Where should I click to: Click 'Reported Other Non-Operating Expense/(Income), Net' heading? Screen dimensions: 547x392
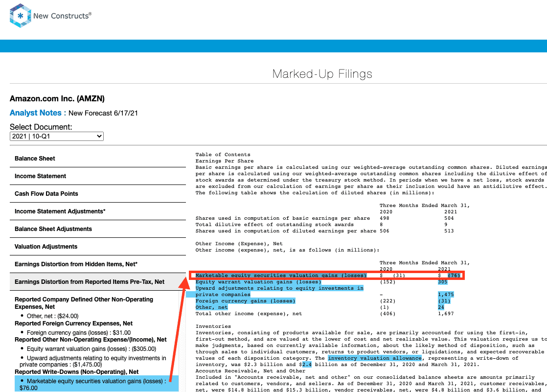(91, 340)
